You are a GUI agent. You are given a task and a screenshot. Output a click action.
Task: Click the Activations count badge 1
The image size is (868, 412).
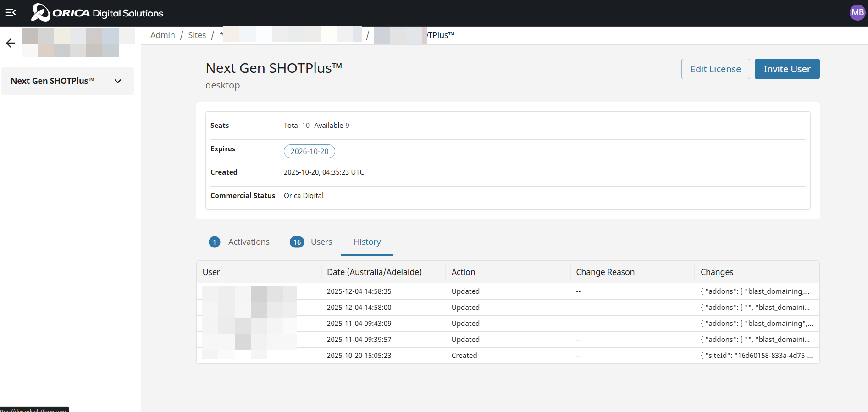[215, 242]
